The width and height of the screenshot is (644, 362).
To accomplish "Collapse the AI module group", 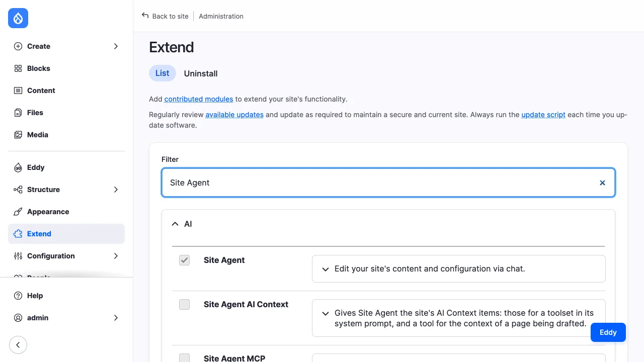I will 175,224.
